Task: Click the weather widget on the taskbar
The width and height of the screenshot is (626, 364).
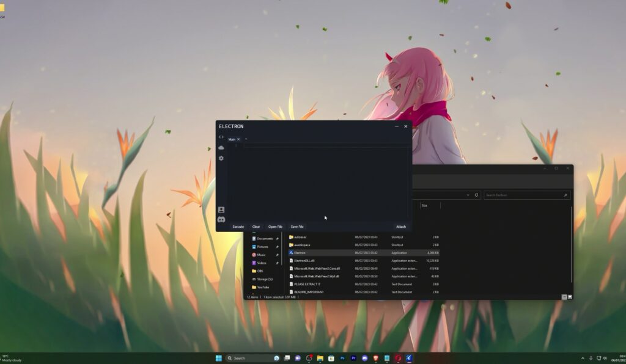Action: click(x=12, y=358)
